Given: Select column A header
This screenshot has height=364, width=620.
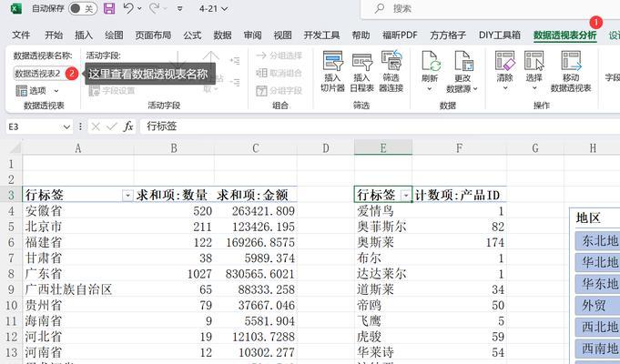Looking at the screenshot, I should tap(78, 148).
